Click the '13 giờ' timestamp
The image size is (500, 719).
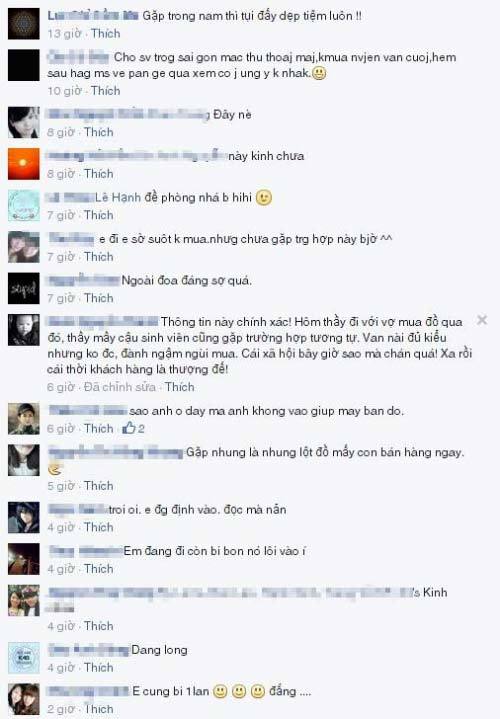(x=65, y=33)
